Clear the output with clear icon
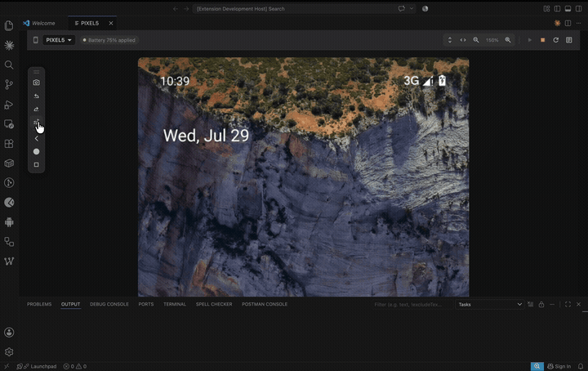The height and width of the screenshot is (371, 588). click(530, 304)
